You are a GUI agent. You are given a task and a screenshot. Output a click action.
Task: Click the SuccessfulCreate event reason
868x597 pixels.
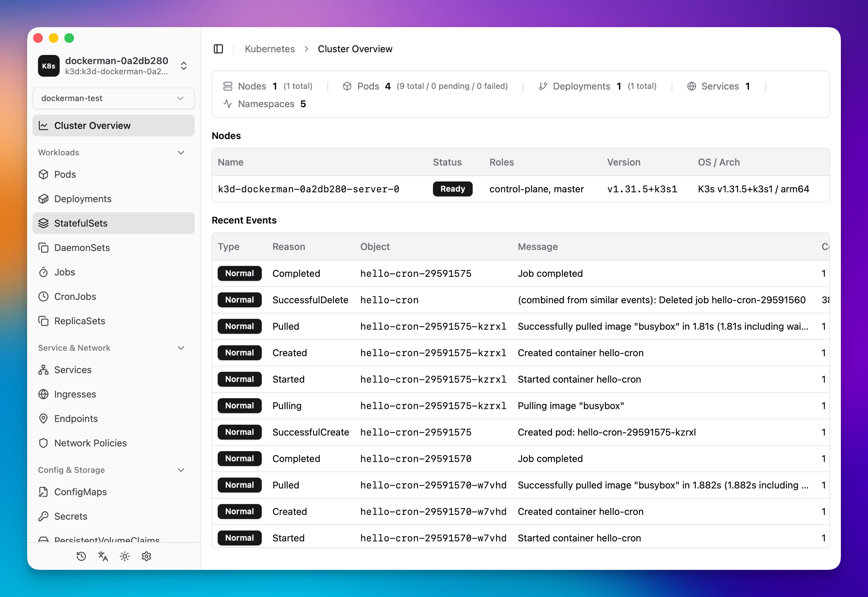click(311, 432)
